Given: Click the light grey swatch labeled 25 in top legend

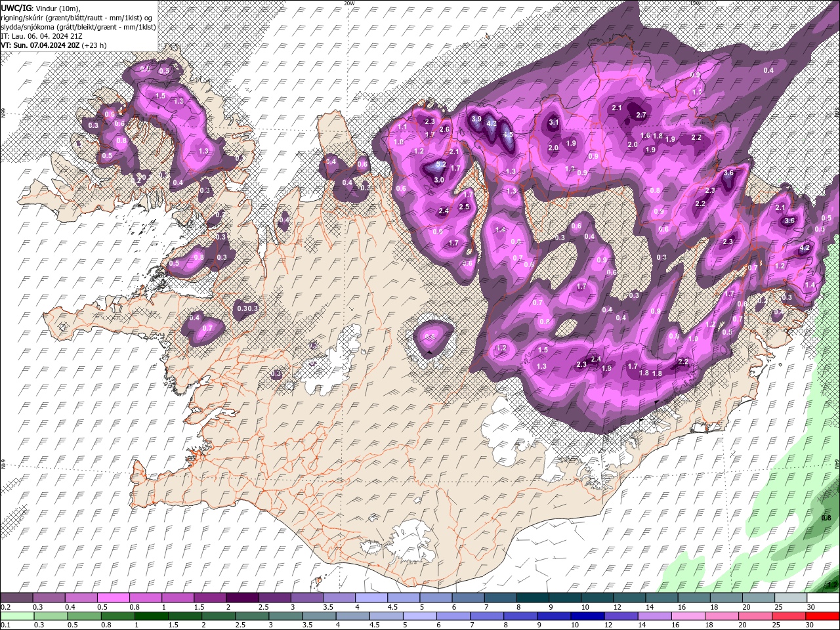Looking at the screenshot, I should 791,598.
